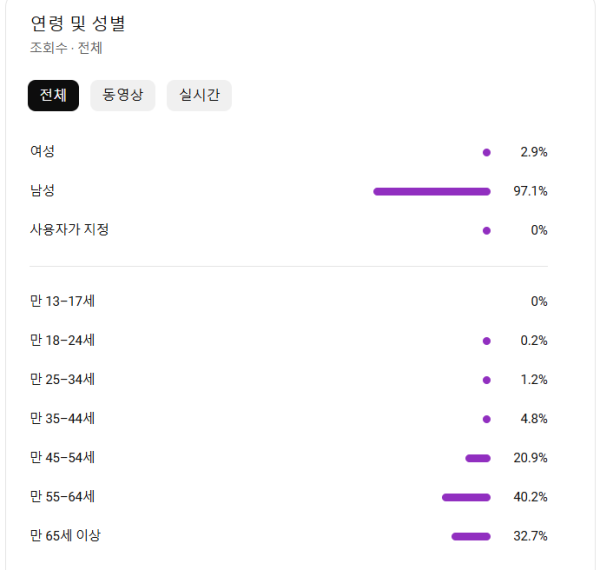Click the purple dot for 사용자가 지정
The width and height of the screenshot is (600, 570).
pyautogui.click(x=487, y=230)
